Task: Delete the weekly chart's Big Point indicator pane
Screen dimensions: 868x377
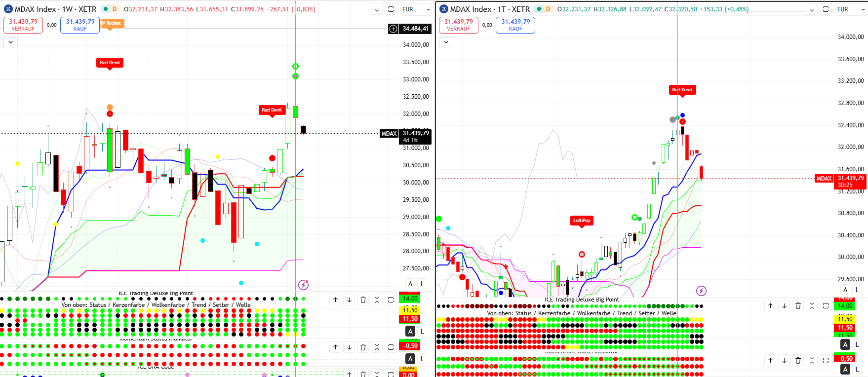Action: (x=363, y=300)
